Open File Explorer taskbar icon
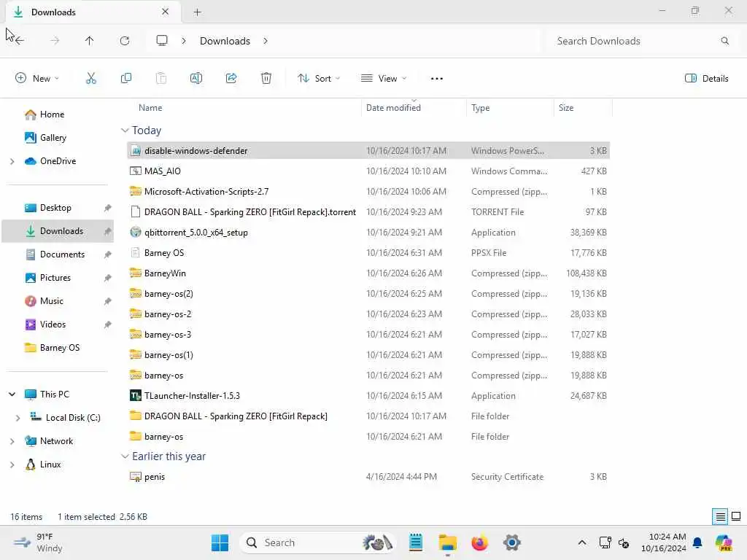Image resolution: width=747 pixels, height=560 pixels. click(x=448, y=542)
